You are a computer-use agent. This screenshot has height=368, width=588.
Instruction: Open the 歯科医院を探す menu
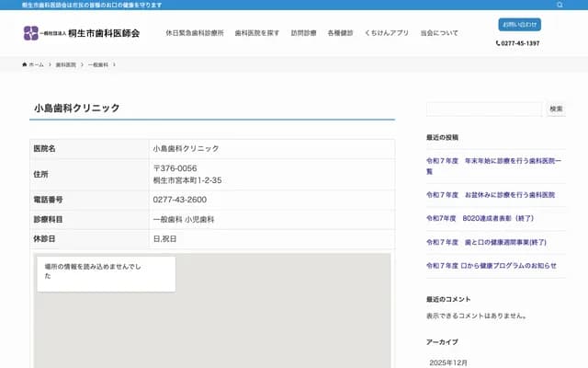click(257, 33)
